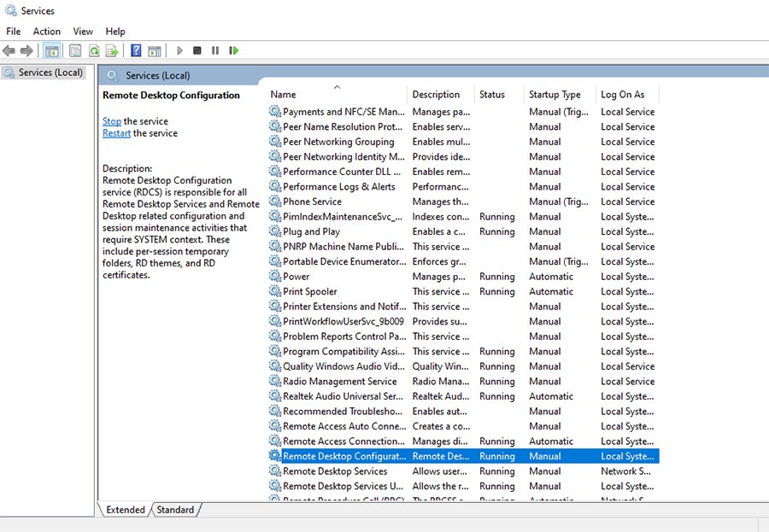Click the Export List toolbar icon
Viewport: 769px width, 532px height.
[x=111, y=51]
